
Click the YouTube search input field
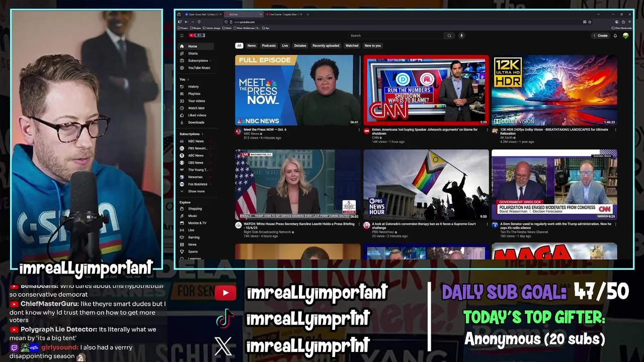point(396,36)
